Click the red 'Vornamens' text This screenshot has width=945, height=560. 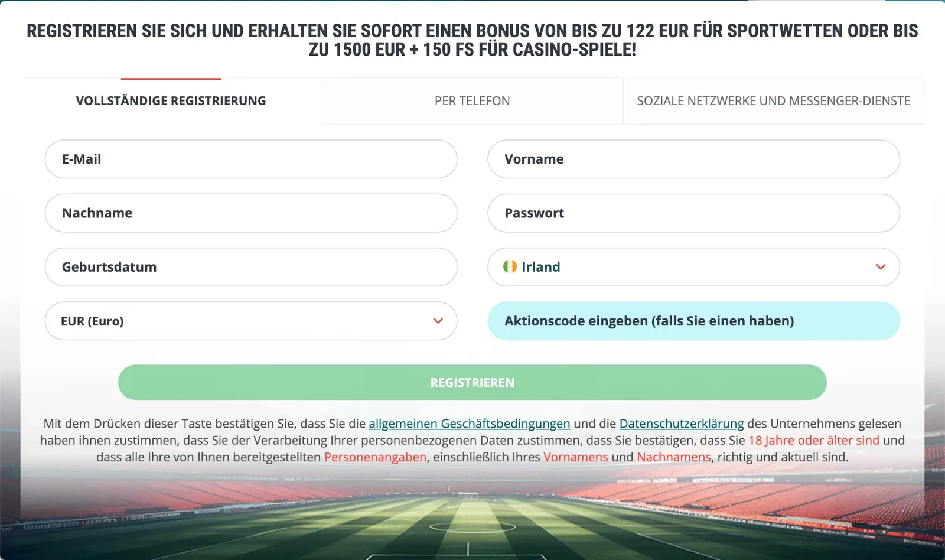pyautogui.click(x=576, y=457)
